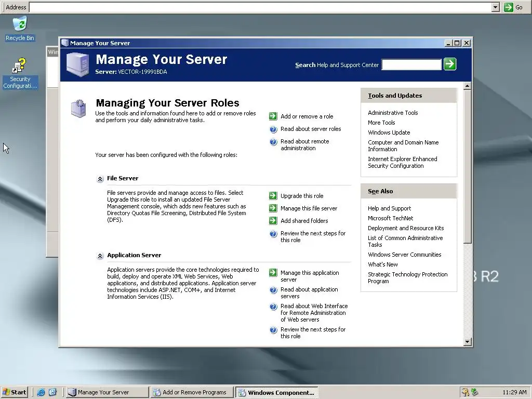
Task: Click the Managing Your Server Roles icon
Action: coord(78,108)
